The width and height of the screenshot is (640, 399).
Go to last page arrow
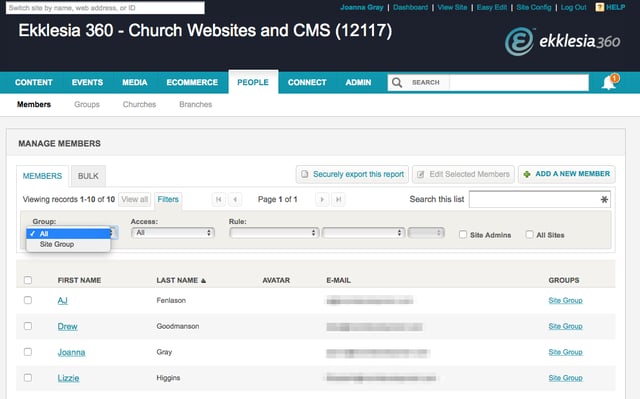point(338,200)
